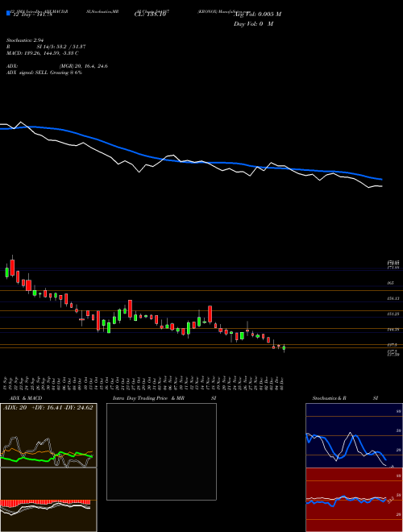Click the 'Stochastics & R' panel title
The height and width of the screenshot is (532, 403).
click(x=330, y=398)
